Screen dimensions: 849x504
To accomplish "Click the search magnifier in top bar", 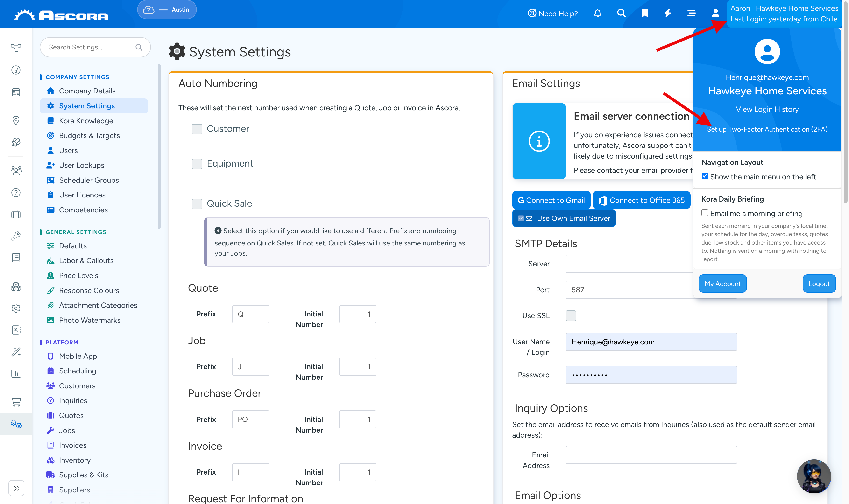I will 621,14.
